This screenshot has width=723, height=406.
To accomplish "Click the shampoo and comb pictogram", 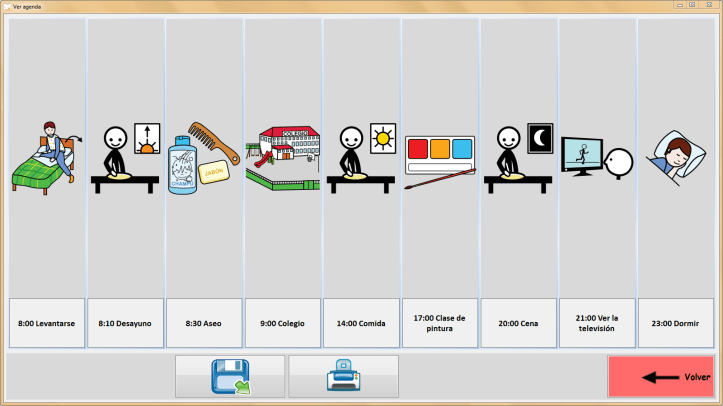I will point(204,157).
